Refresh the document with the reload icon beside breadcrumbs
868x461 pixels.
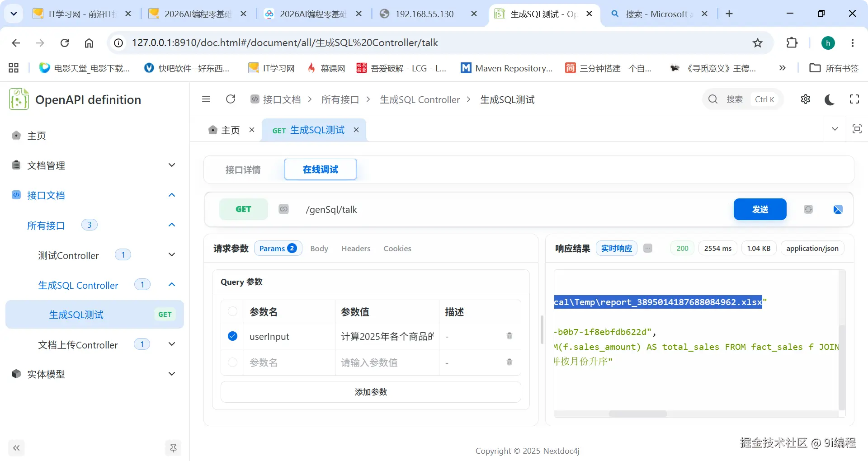(231, 99)
